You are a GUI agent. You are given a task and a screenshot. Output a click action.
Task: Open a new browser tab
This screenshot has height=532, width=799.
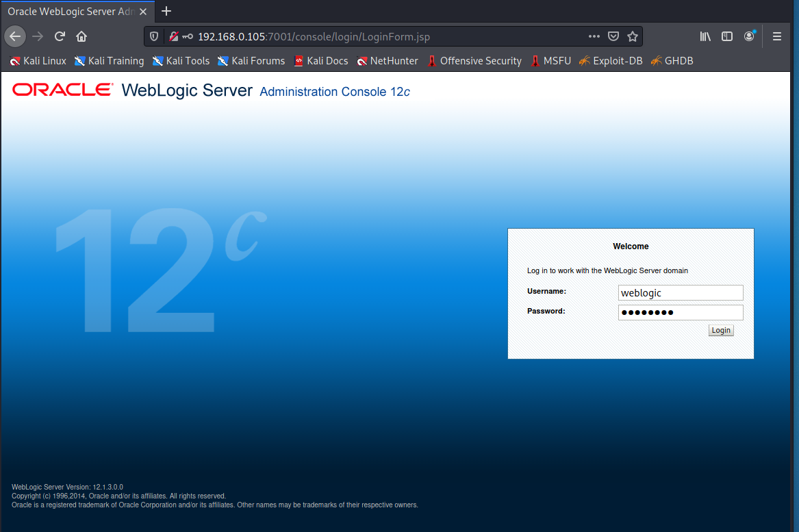coord(166,11)
